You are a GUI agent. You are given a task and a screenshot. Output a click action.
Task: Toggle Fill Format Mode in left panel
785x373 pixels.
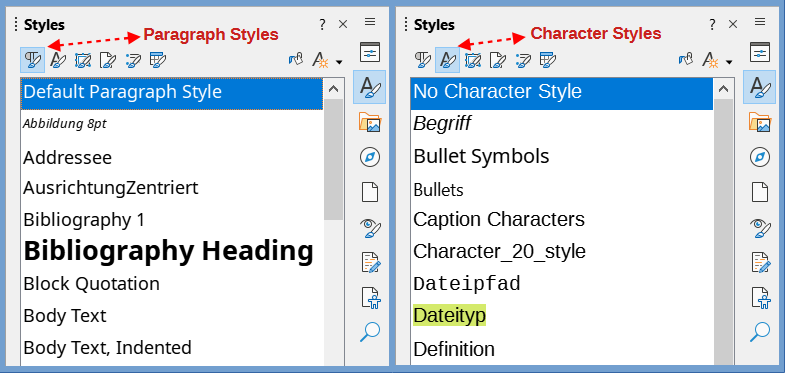(296, 60)
